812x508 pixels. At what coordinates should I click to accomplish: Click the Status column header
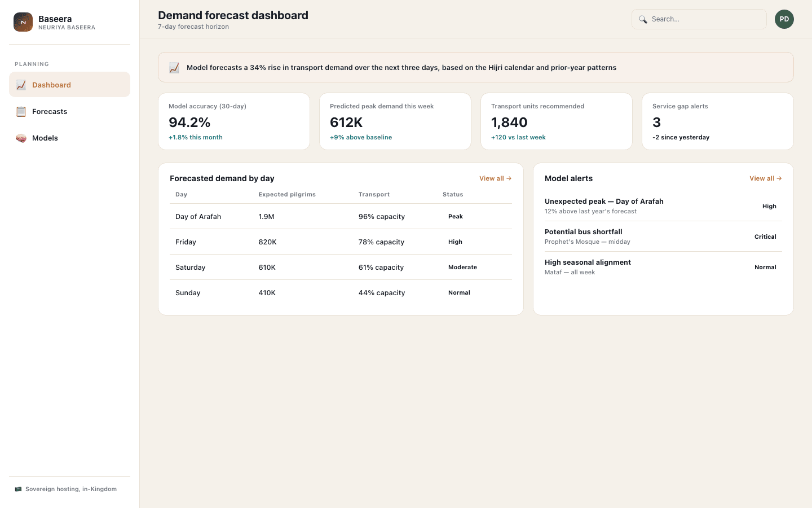pyautogui.click(x=453, y=194)
